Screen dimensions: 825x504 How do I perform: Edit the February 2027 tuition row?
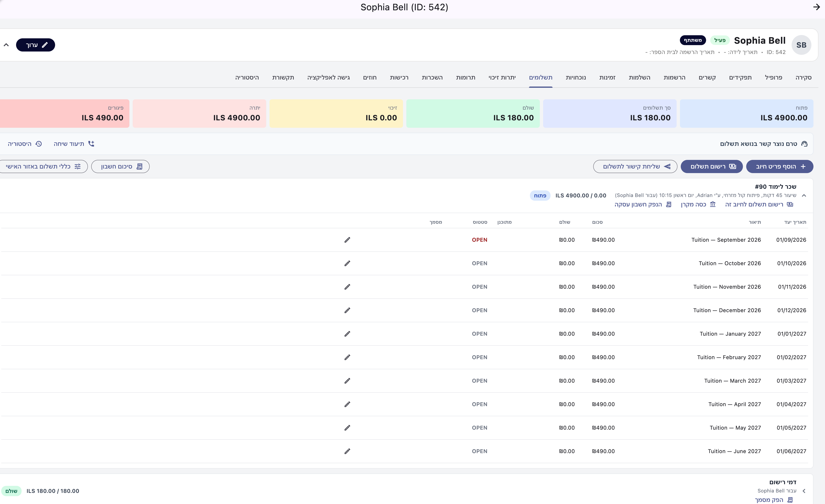[347, 357]
